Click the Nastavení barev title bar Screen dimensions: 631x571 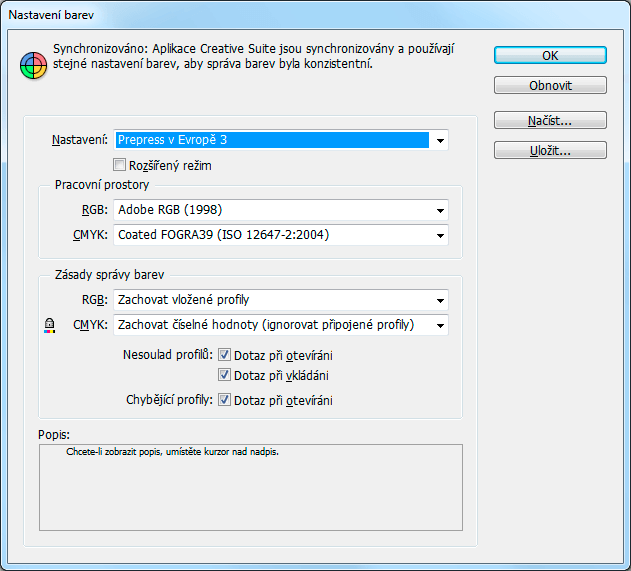tap(316, 14)
